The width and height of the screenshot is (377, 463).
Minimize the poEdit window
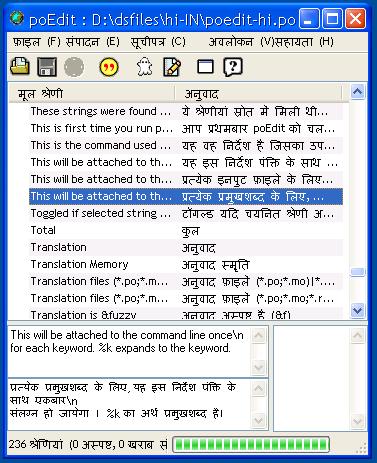pos(309,18)
